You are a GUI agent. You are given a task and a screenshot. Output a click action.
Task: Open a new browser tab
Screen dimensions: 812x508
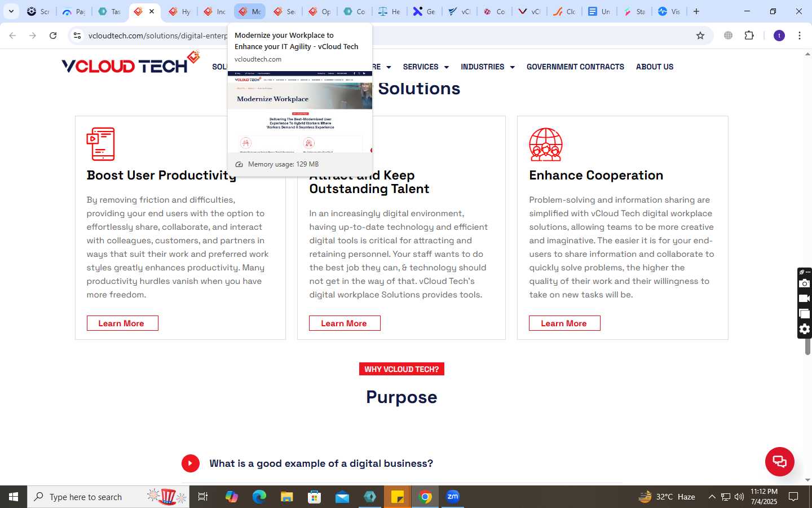point(696,11)
